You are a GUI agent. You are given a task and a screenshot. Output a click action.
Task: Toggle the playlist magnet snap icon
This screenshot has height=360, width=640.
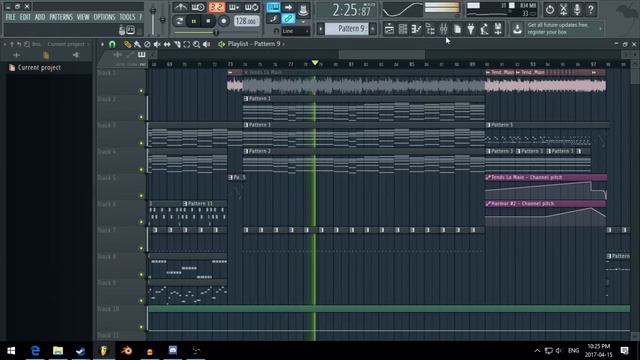pyautogui.click(x=112, y=44)
